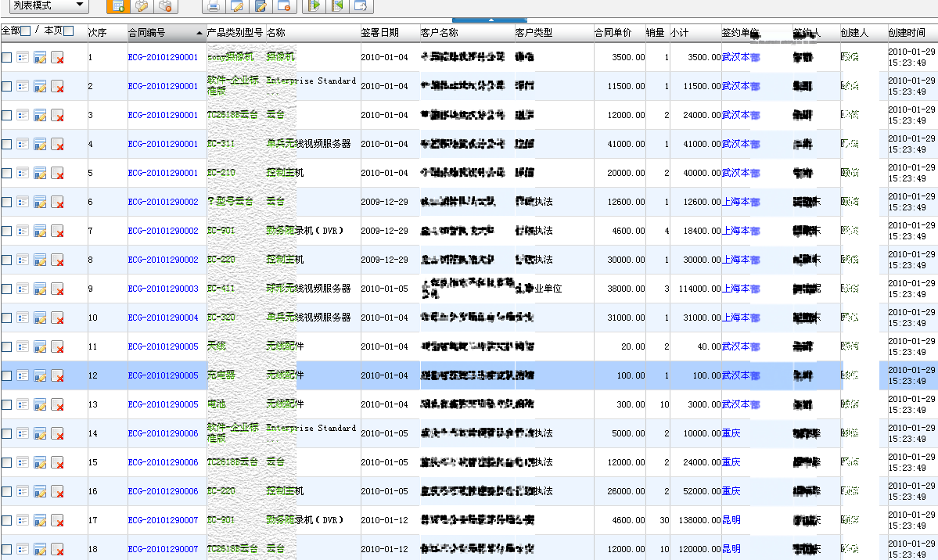This screenshot has height=560, width=938.
Task: Open detail view icon for row 12
Action: pyautogui.click(x=23, y=375)
